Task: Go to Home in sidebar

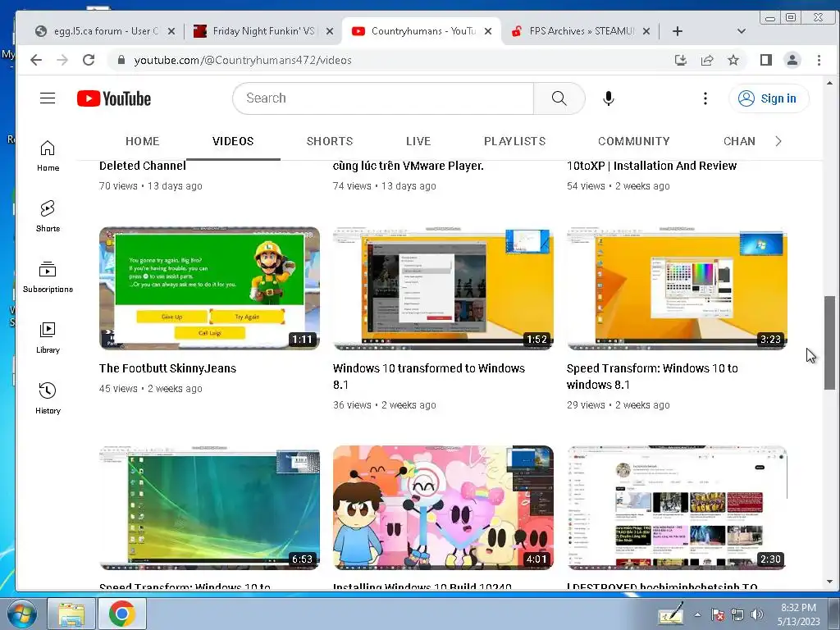Action: [x=48, y=156]
